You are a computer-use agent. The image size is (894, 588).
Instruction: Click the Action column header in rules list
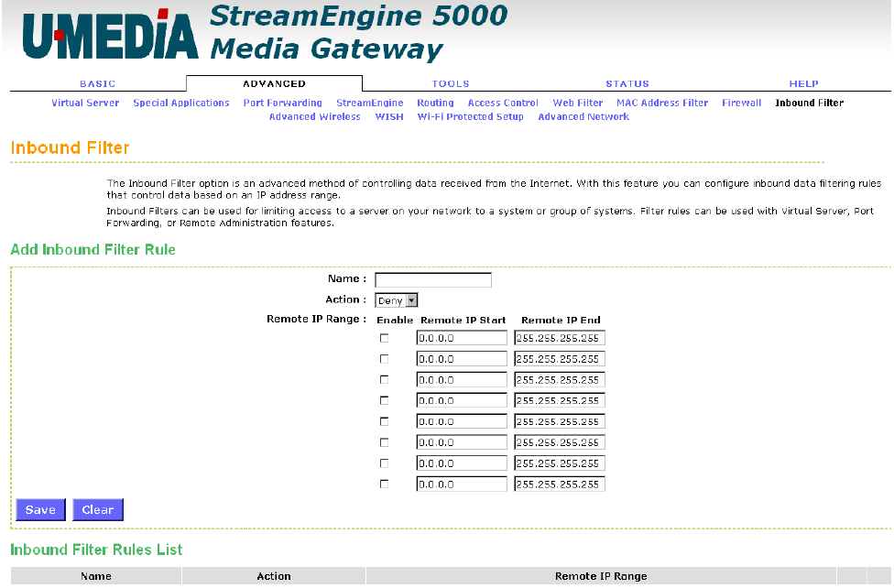point(274,576)
